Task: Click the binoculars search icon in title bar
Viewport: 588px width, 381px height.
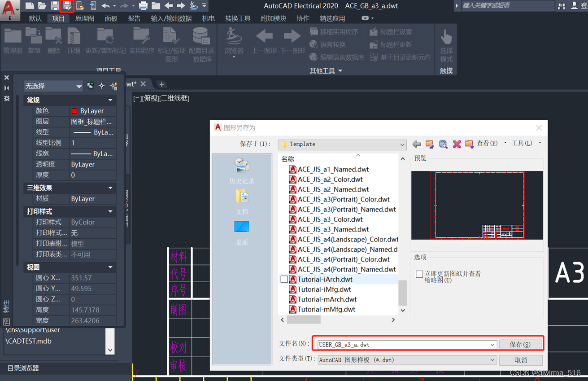Action: tap(562, 6)
